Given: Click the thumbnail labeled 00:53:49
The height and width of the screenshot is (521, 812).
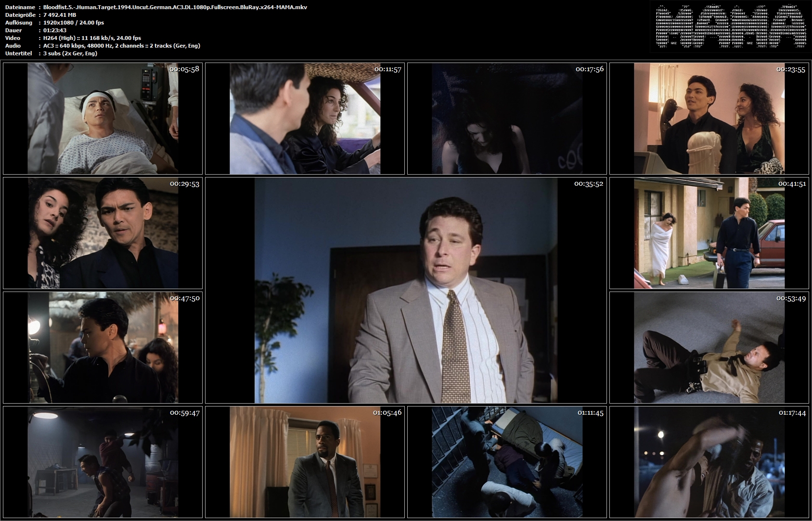Looking at the screenshot, I should 709,347.
